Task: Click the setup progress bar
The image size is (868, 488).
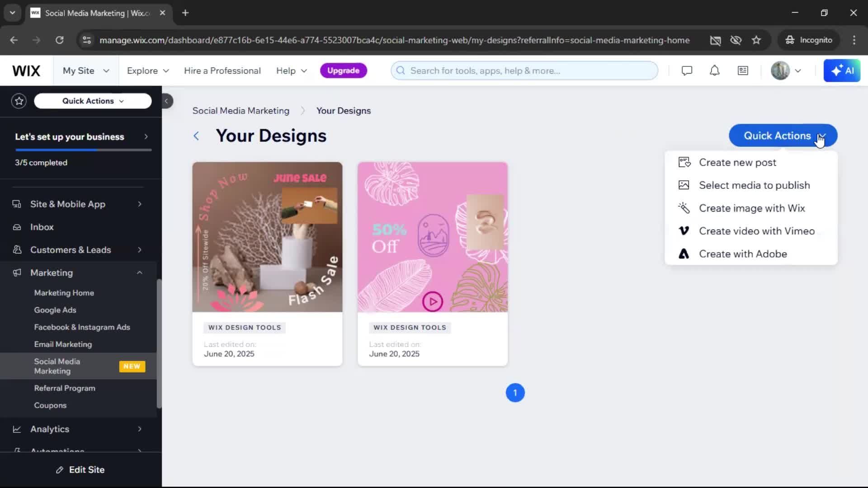Action: point(83,150)
